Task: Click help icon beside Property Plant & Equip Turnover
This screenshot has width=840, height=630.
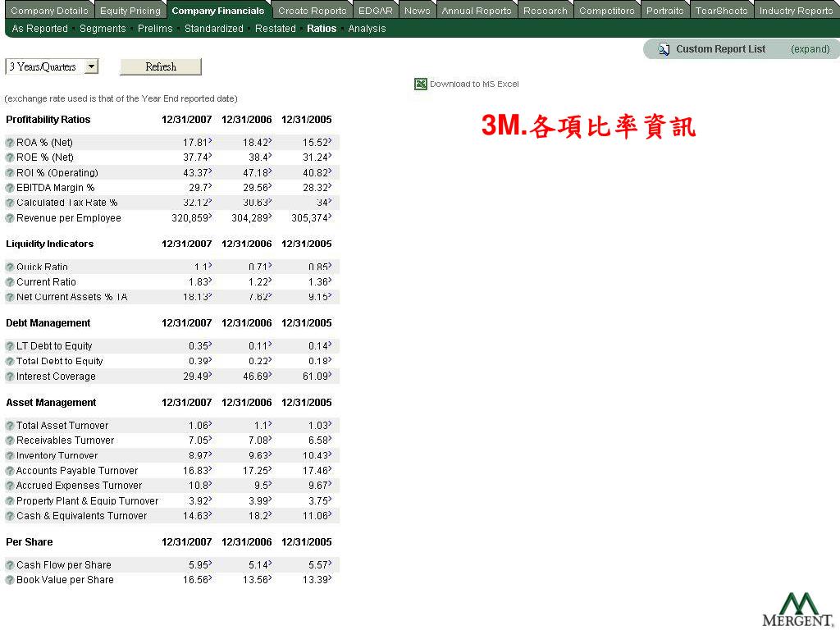Action: (x=10, y=501)
